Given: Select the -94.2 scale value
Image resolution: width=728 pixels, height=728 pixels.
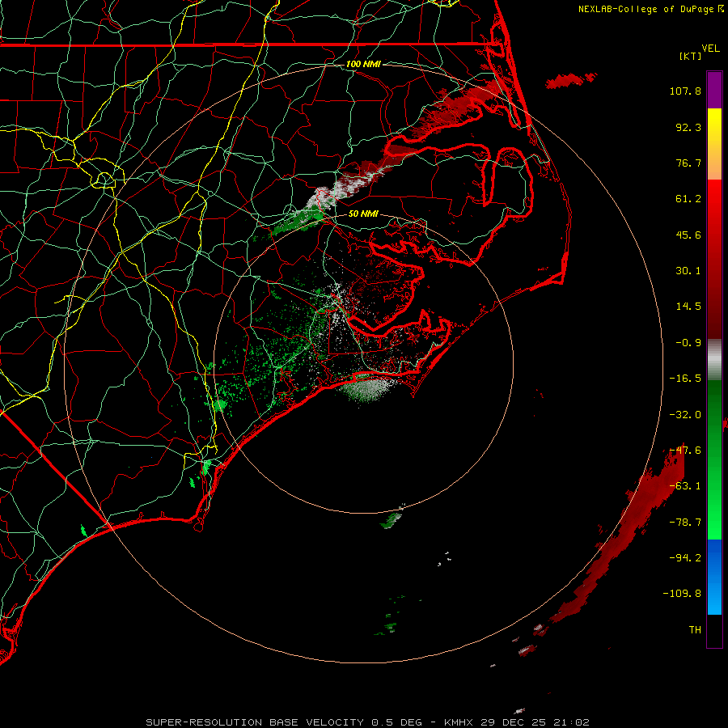Looking at the screenshot, I should 685,558.
